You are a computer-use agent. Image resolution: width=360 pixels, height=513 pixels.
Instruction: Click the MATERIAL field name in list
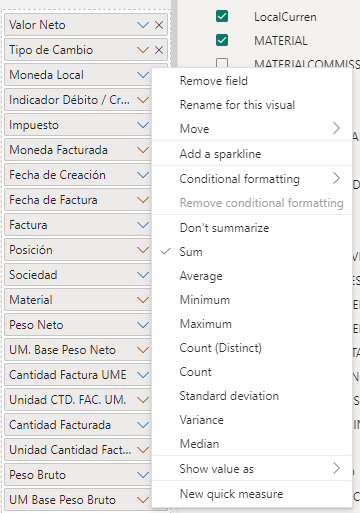[281, 41]
